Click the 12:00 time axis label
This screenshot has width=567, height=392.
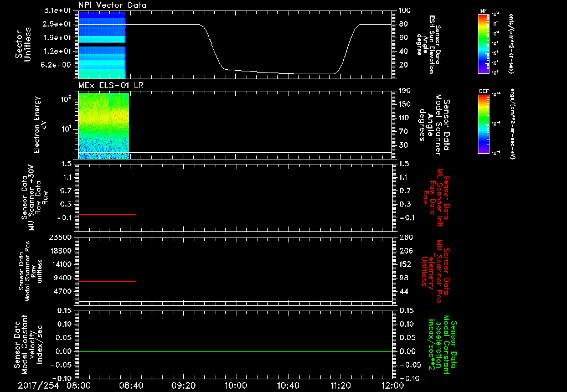coord(392,385)
